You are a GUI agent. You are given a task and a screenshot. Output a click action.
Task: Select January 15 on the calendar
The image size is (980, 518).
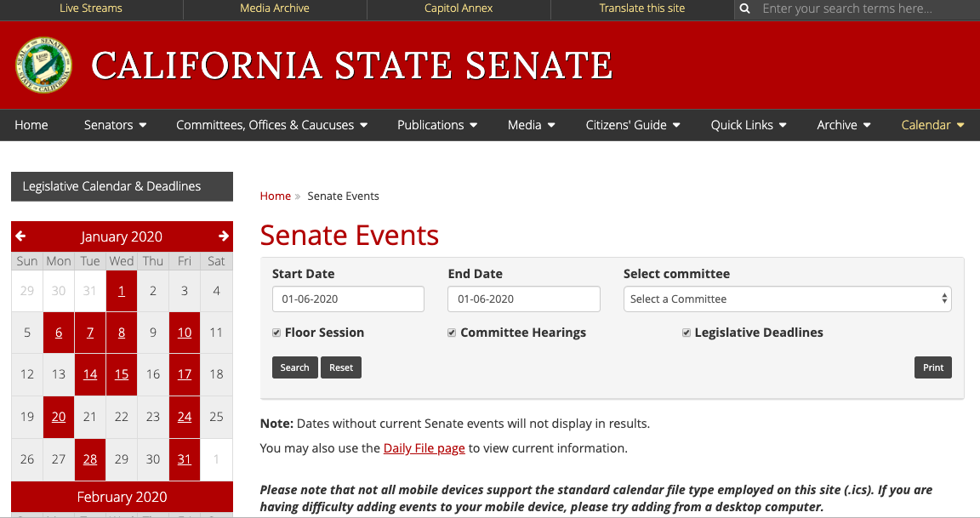[122, 374]
